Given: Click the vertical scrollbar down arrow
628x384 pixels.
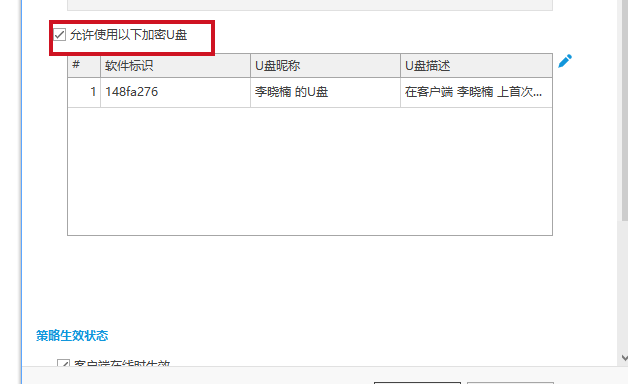Looking at the screenshot, I should [624, 358].
